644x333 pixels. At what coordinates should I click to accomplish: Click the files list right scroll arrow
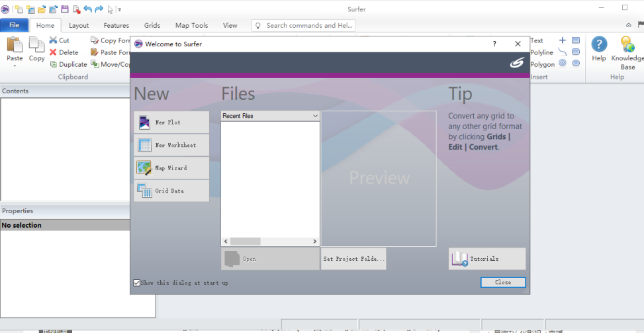pyautogui.click(x=315, y=242)
